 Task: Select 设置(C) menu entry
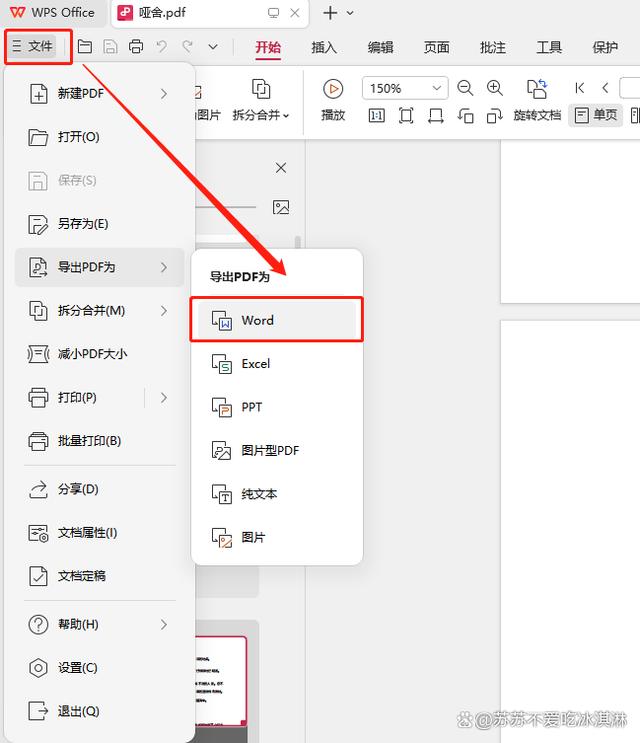99,668
